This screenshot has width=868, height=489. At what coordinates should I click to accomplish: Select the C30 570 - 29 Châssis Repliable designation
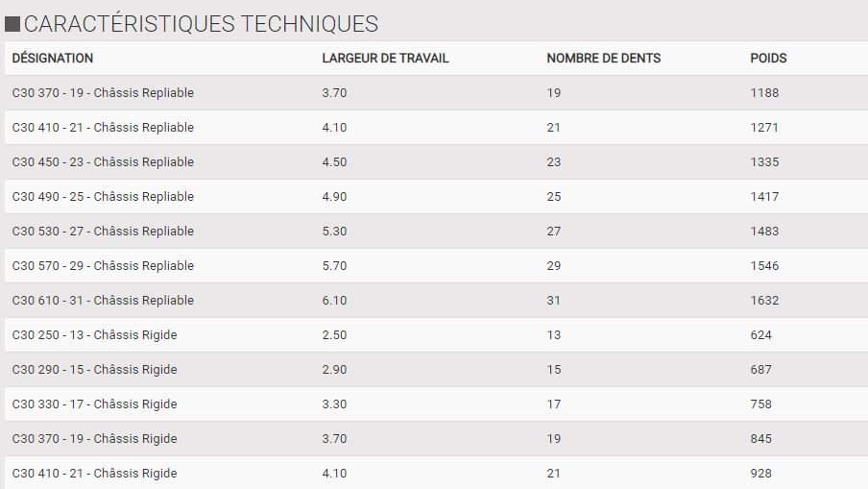[x=103, y=266]
